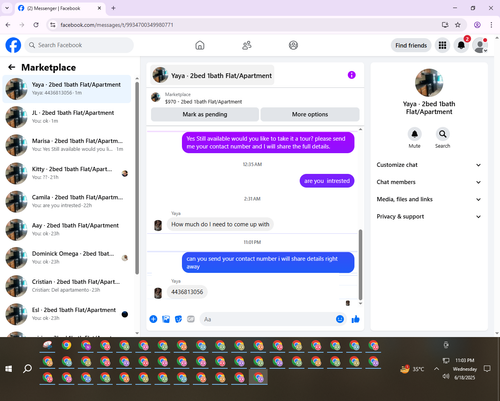Open the Marisa conversation in list
This screenshot has width=500, height=401.
[67, 145]
